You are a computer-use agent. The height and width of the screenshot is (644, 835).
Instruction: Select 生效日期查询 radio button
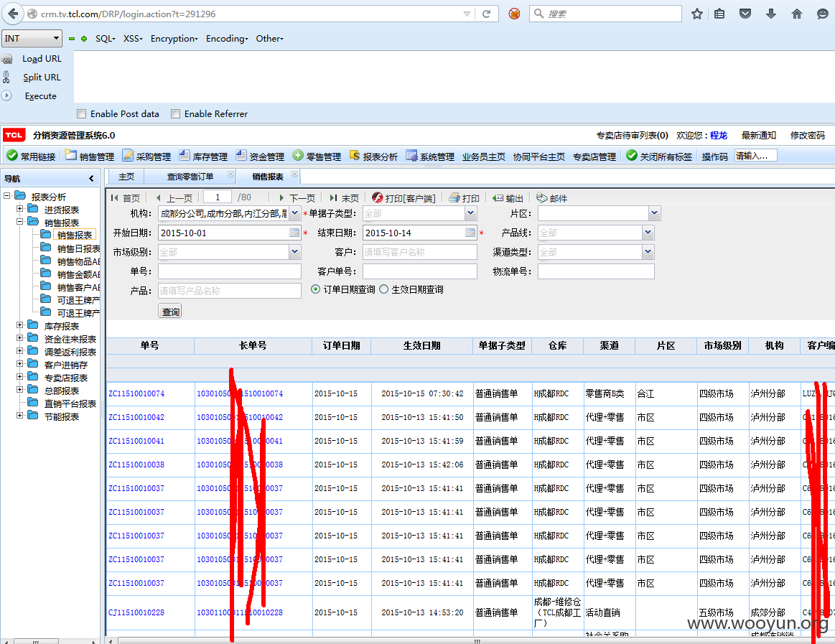click(x=383, y=289)
